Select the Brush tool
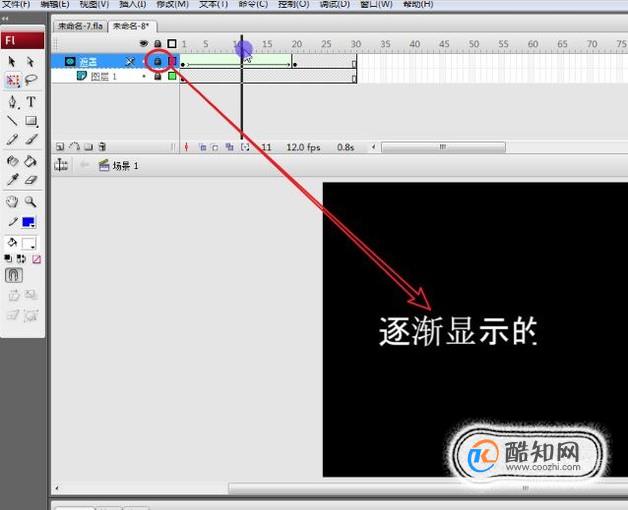The width and height of the screenshot is (628, 510). coord(31,139)
